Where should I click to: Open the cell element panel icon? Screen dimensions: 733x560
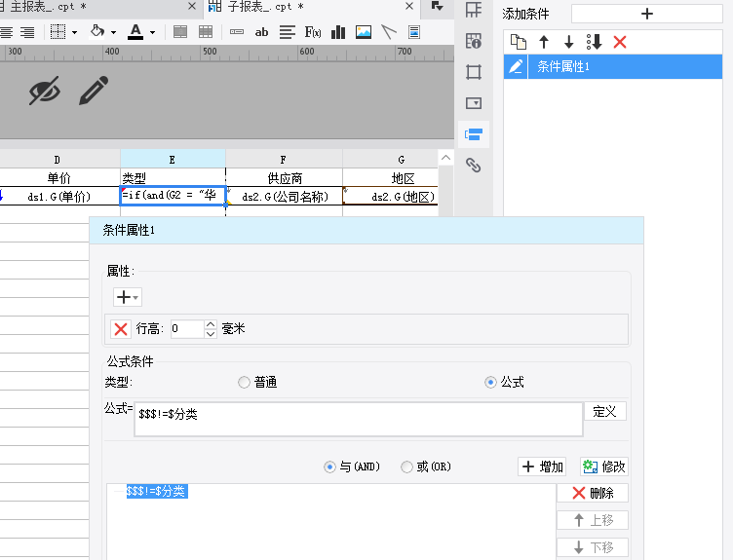[474, 10]
